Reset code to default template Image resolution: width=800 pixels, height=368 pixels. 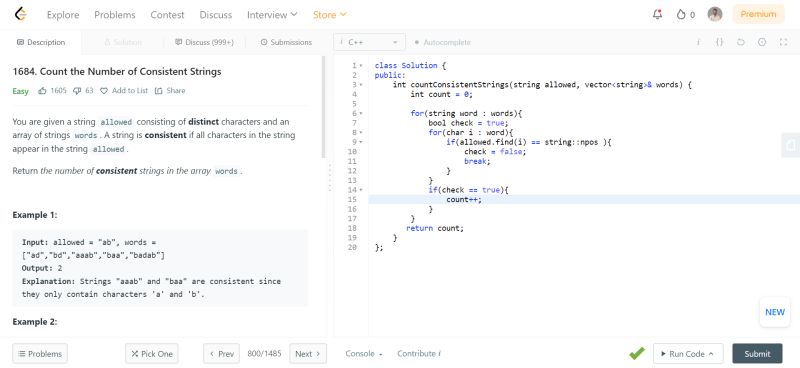tap(740, 42)
